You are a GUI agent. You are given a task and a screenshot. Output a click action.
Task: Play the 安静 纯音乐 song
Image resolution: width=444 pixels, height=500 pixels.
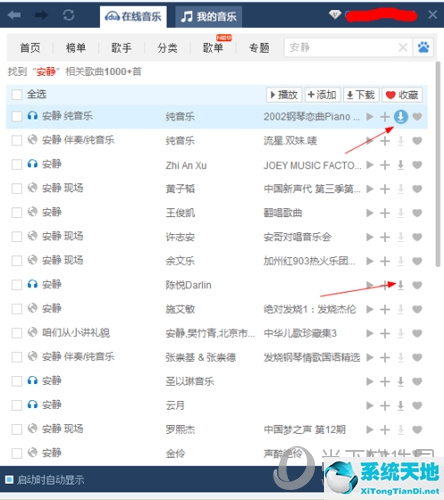click(x=369, y=117)
